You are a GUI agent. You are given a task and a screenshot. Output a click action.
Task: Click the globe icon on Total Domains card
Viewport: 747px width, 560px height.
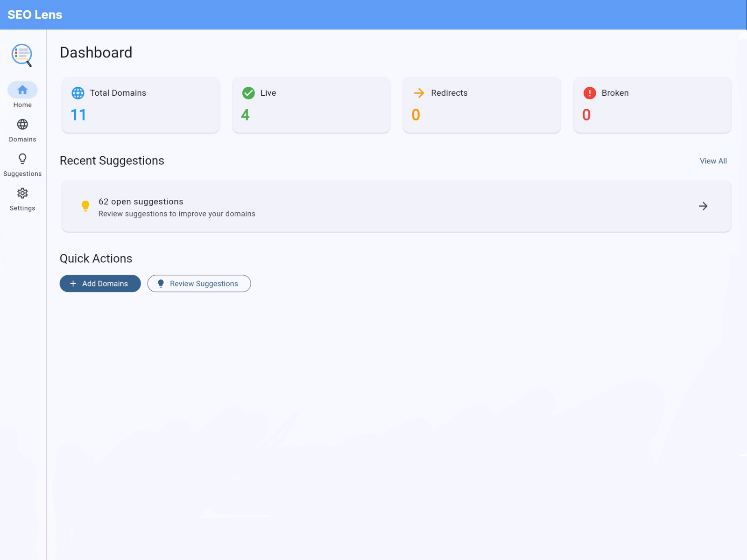[x=78, y=93]
